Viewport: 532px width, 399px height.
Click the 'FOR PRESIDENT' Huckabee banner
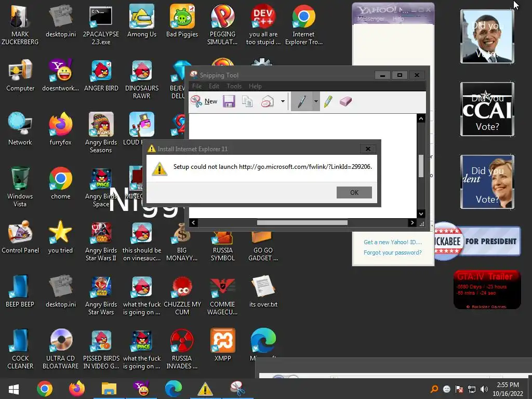tap(478, 241)
